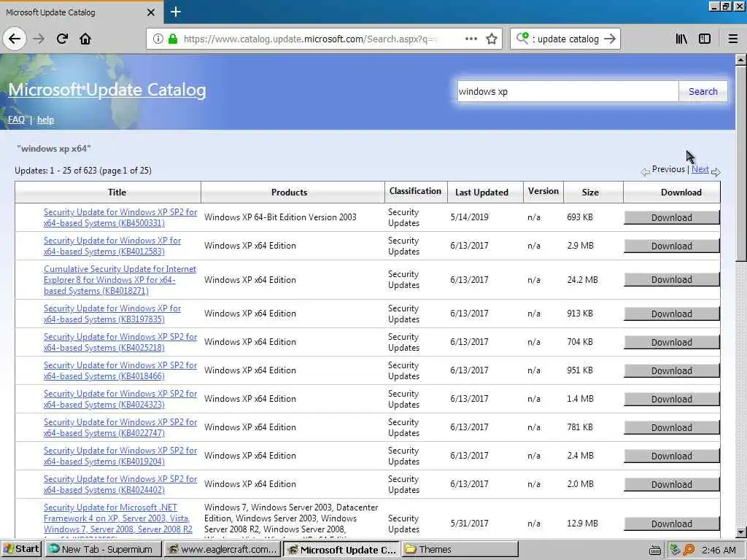Open the Library bookshelf icon

(681, 39)
